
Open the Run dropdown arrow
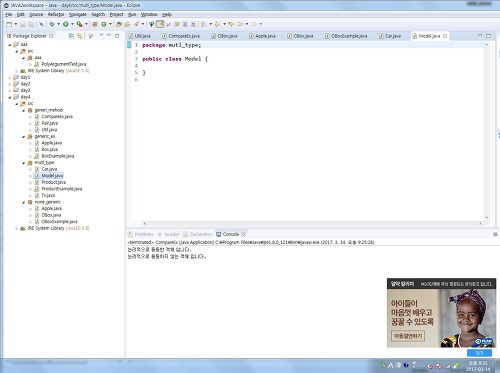[72, 24]
